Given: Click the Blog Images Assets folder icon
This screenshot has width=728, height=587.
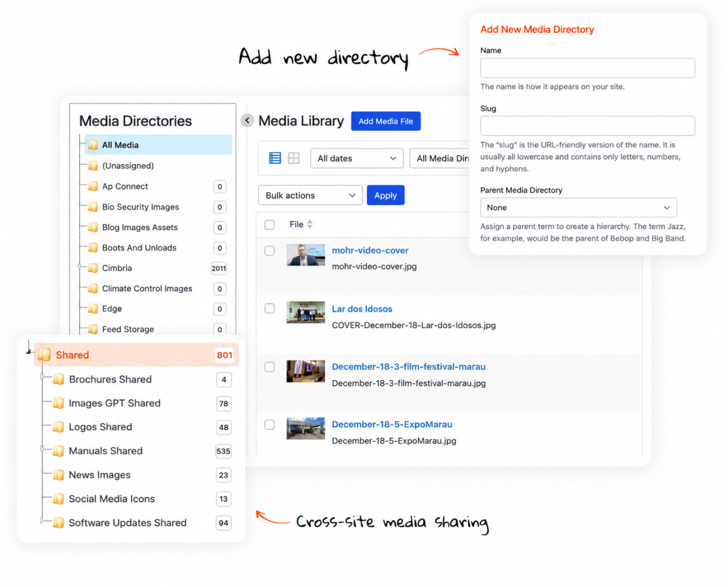Looking at the screenshot, I should tap(93, 227).
